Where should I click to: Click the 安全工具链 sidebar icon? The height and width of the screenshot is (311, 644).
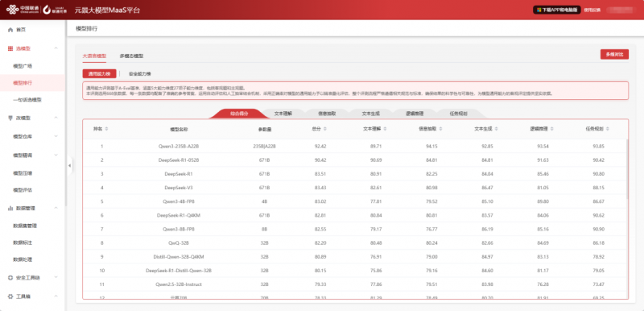[x=10, y=278]
